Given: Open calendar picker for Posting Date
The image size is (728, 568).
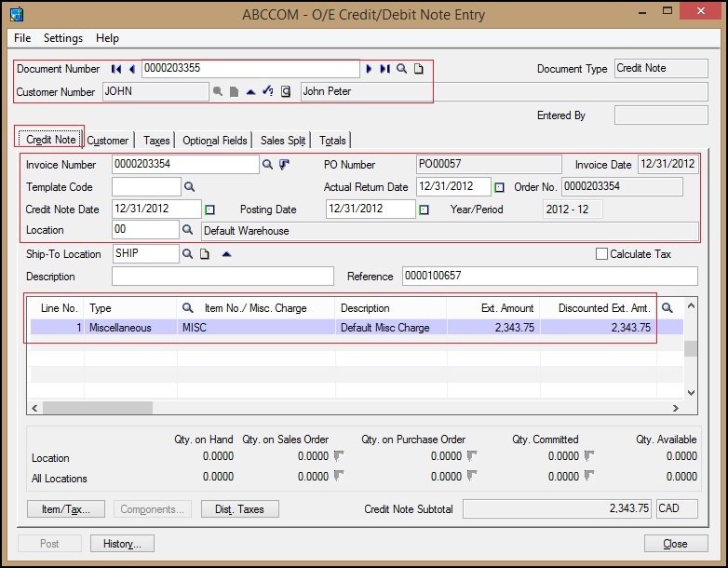Looking at the screenshot, I should [425, 210].
